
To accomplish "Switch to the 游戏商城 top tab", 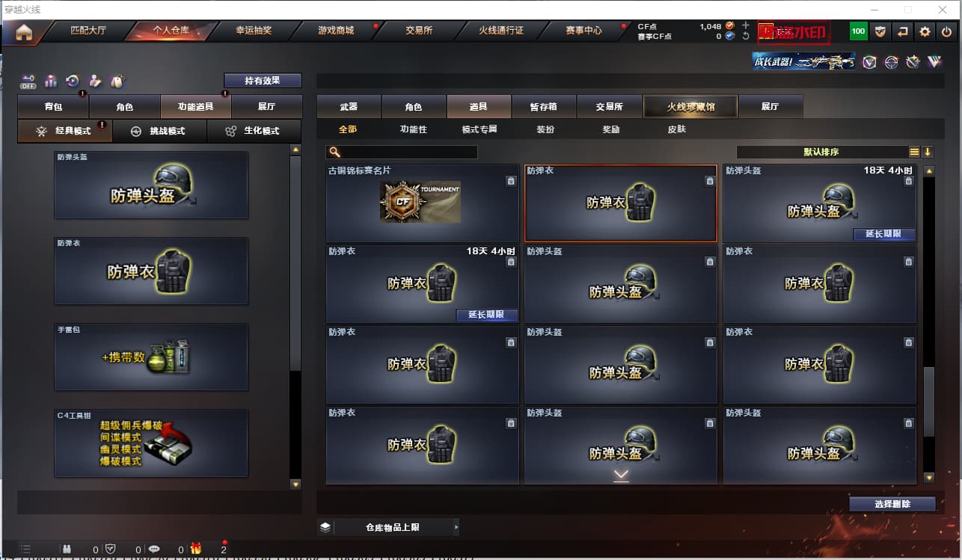I will point(336,31).
